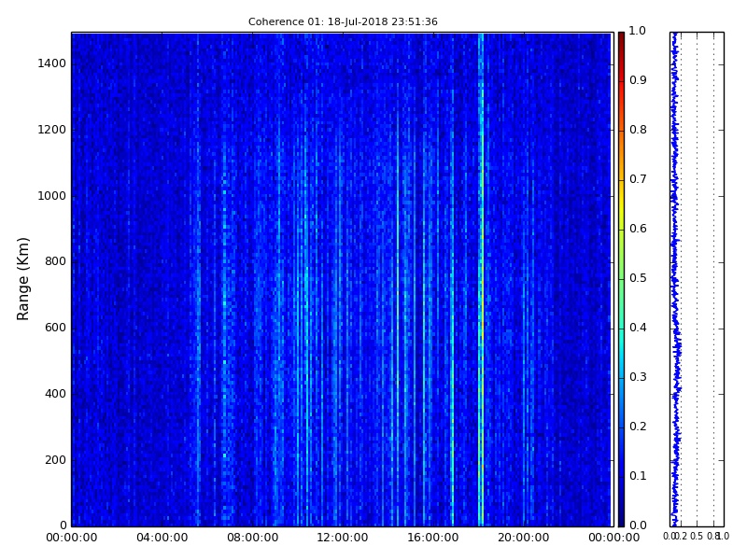
Task: Select the 1000 range tick label
Action: [x=52, y=196]
